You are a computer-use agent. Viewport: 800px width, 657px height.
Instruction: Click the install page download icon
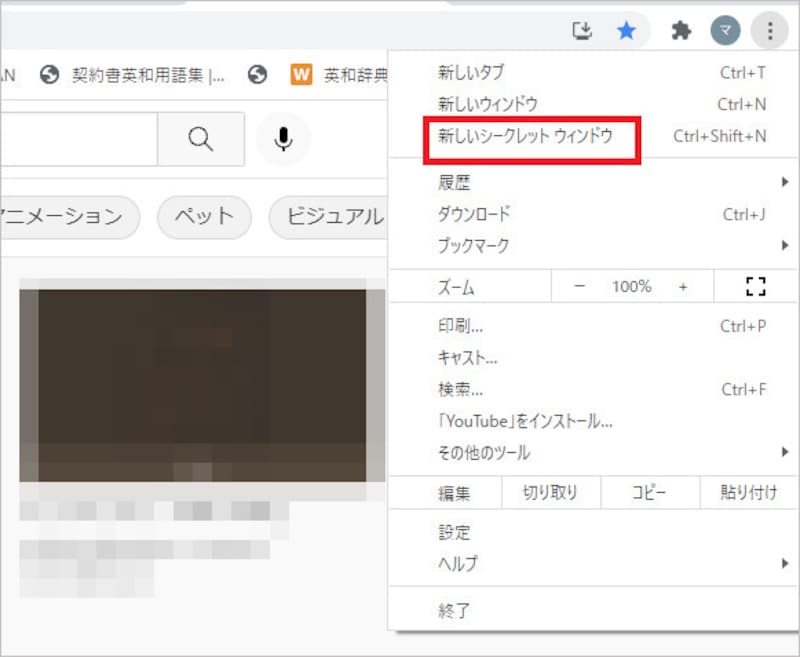pos(582,31)
